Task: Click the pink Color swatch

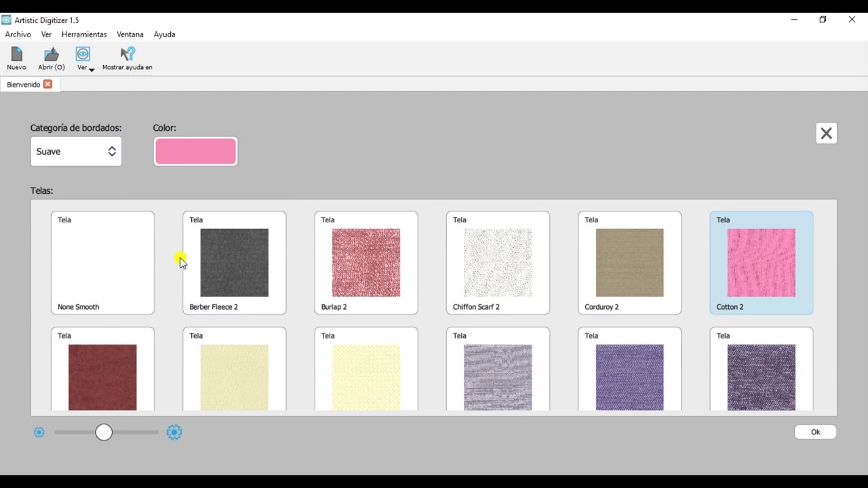Action: pos(195,151)
